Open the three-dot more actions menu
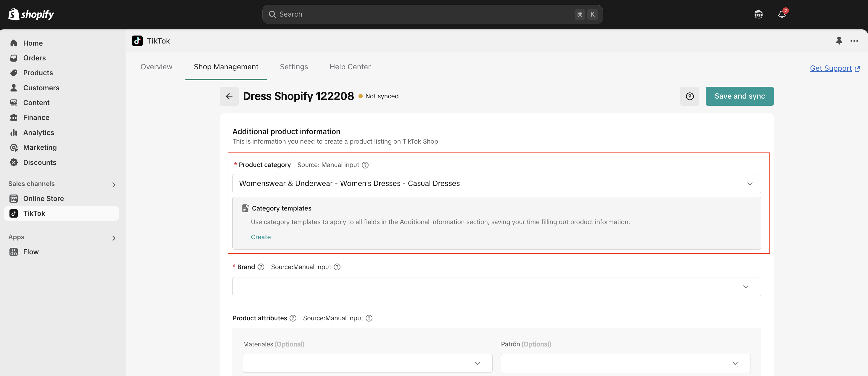Viewport: 868px width, 376px height. (x=854, y=41)
